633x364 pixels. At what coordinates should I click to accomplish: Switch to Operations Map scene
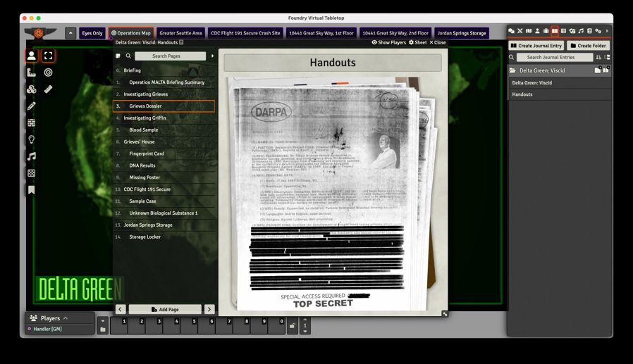(x=131, y=33)
